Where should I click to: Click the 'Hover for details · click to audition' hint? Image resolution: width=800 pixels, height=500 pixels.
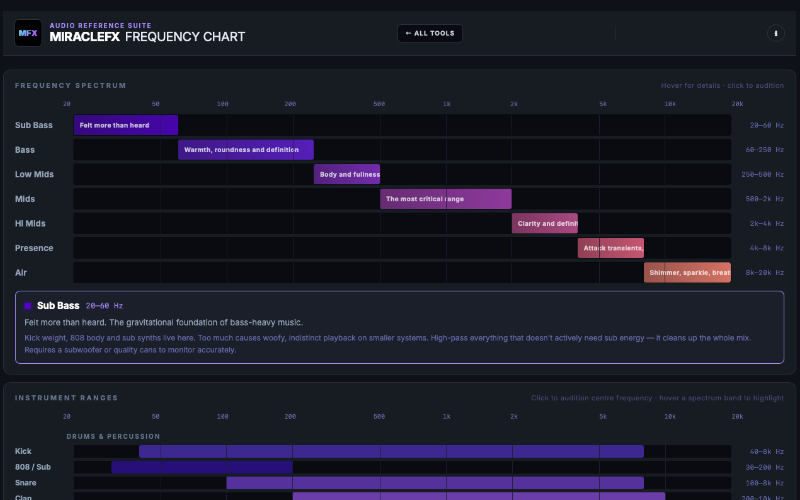click(722, 85)
